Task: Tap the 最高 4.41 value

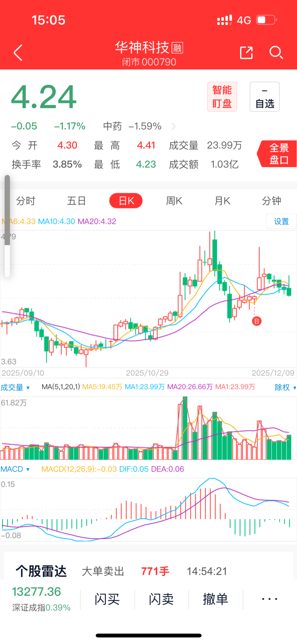Action: pos(146,145)
